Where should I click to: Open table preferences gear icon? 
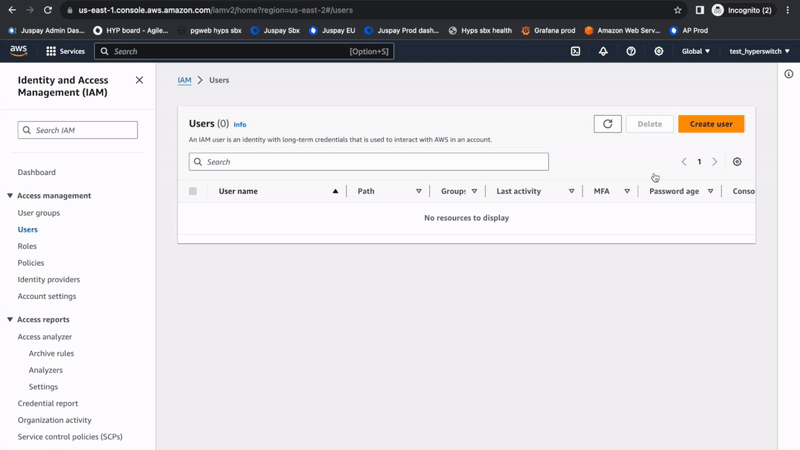[x=737, y=162]
